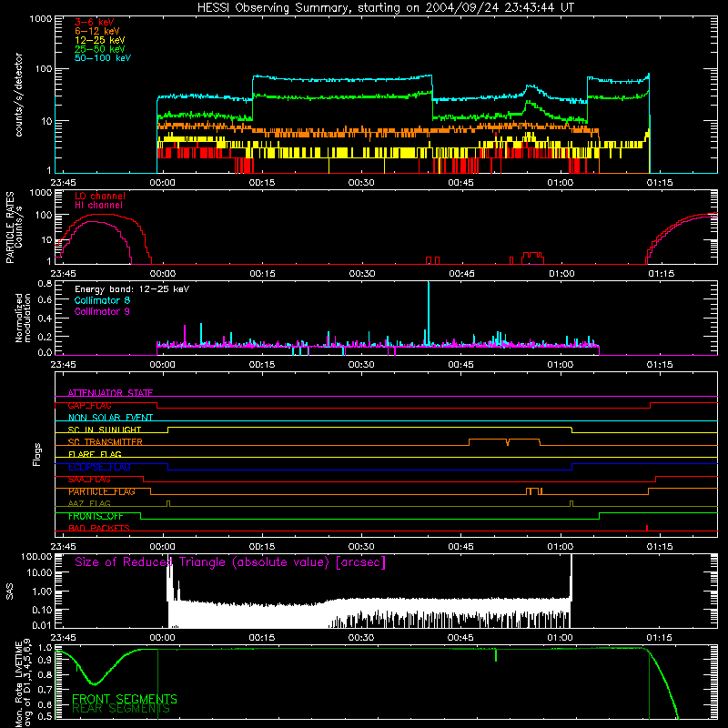This screenshot has width=728, height=728.
Task: Click the SAA_FLAG label
Action: (89, 480)
